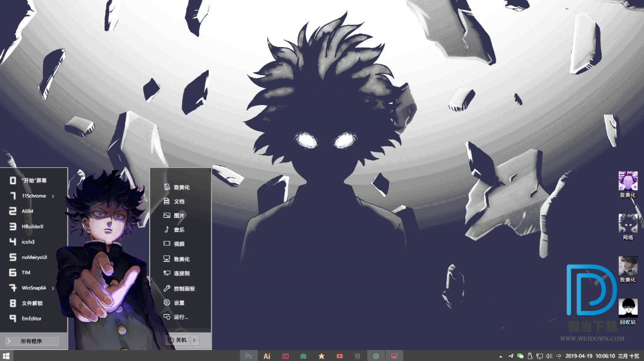Image resolution: width=644 pixels, height=361 pixels.
Task: Launch Illustrator (Ai) from the taskbar
Action: point(267,356)
